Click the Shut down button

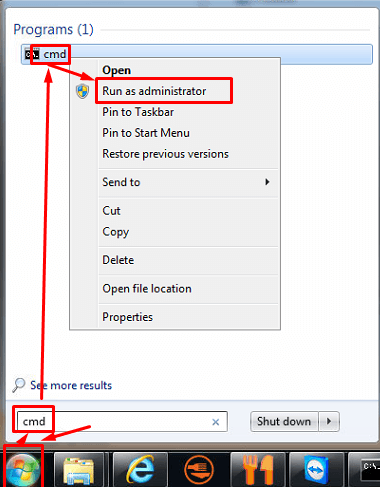click(x=284, y=421)
